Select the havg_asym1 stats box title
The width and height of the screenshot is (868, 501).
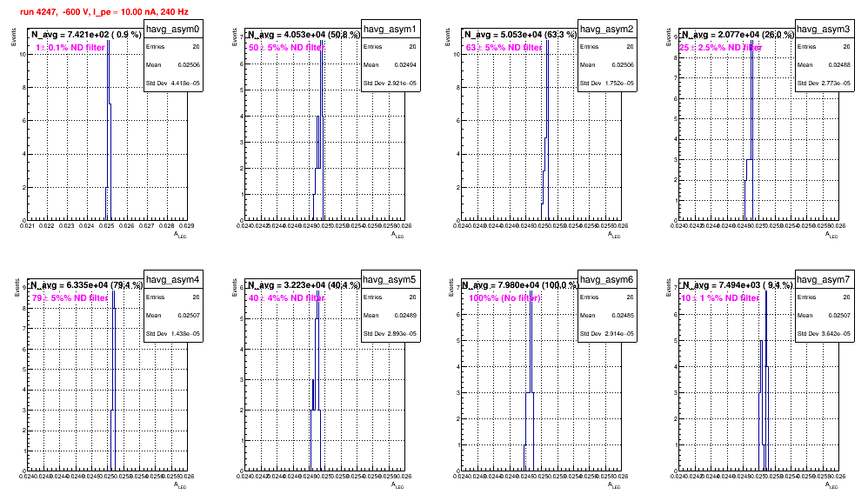(390, 30)
